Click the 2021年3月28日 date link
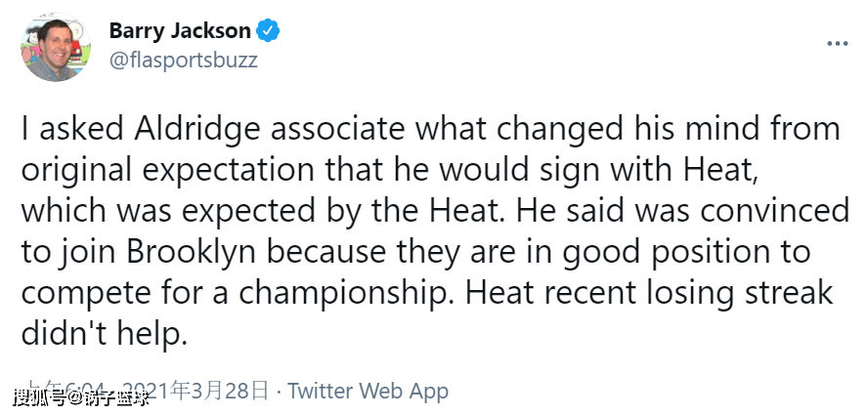Screen dimensions: 868x416 point(195,392)
